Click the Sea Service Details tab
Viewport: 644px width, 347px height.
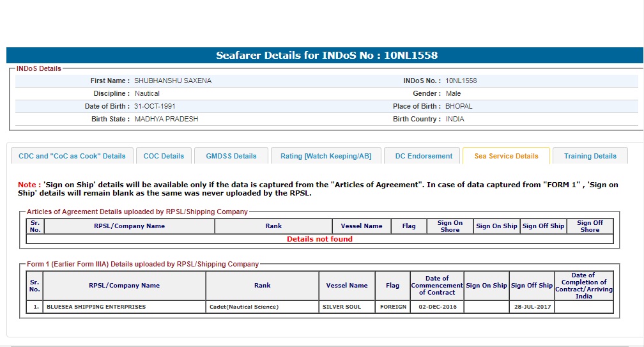coord(506,156)
